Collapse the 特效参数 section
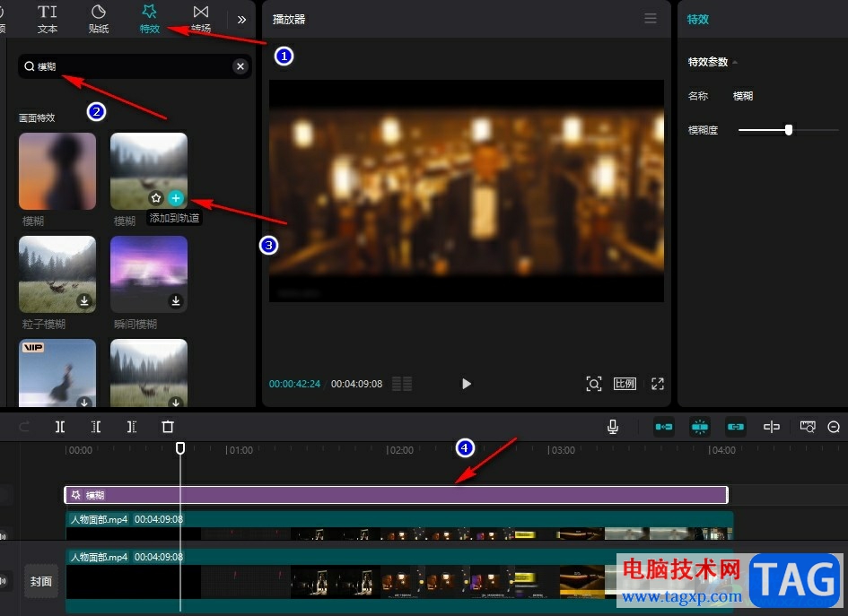The width and height of the screenshot is (848, 616). [734, 62]
